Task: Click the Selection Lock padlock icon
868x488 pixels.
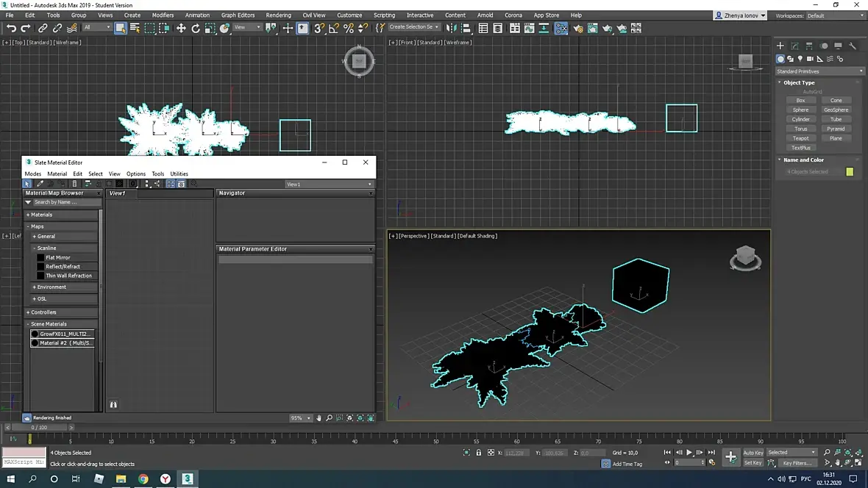Action: (x=479, y=453)
